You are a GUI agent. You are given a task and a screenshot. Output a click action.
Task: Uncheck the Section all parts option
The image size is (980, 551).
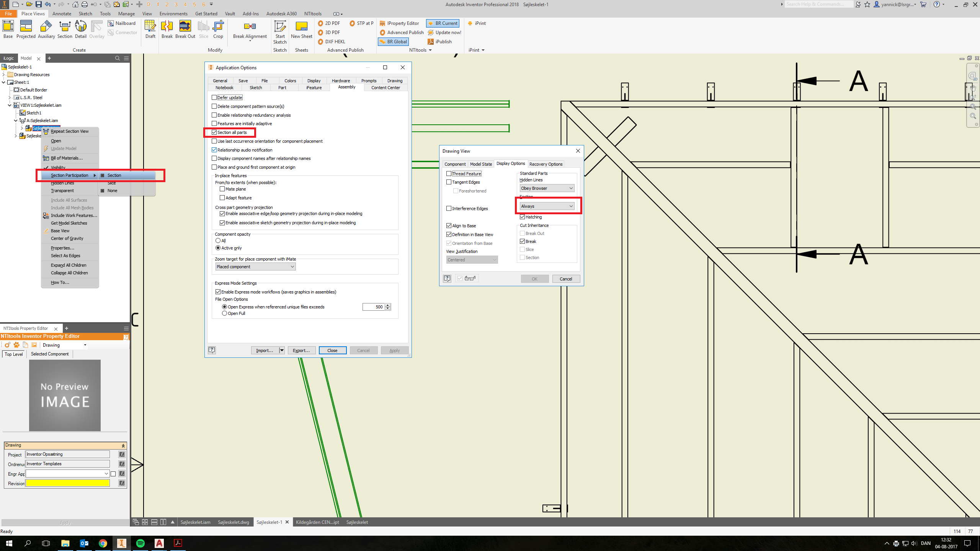coord(214,132)
